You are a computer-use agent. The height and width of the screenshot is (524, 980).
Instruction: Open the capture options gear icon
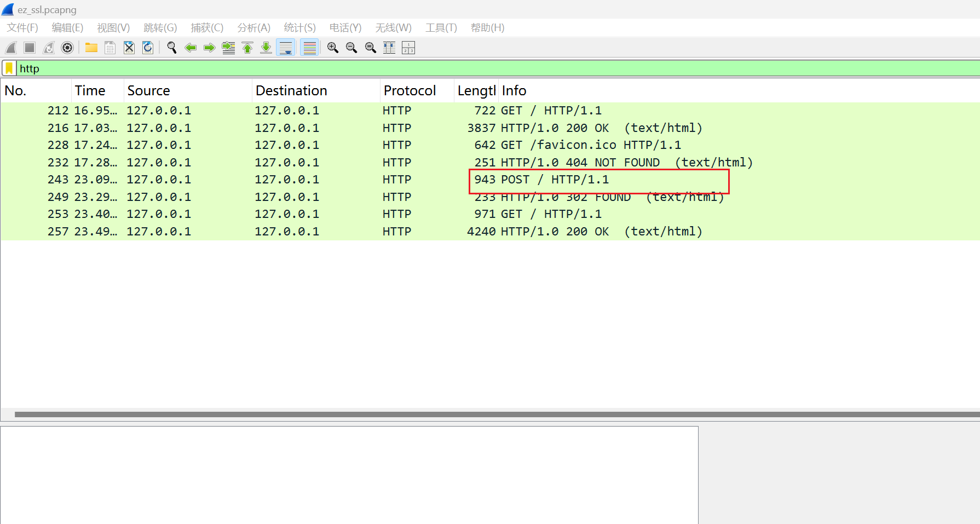(67, 48)
